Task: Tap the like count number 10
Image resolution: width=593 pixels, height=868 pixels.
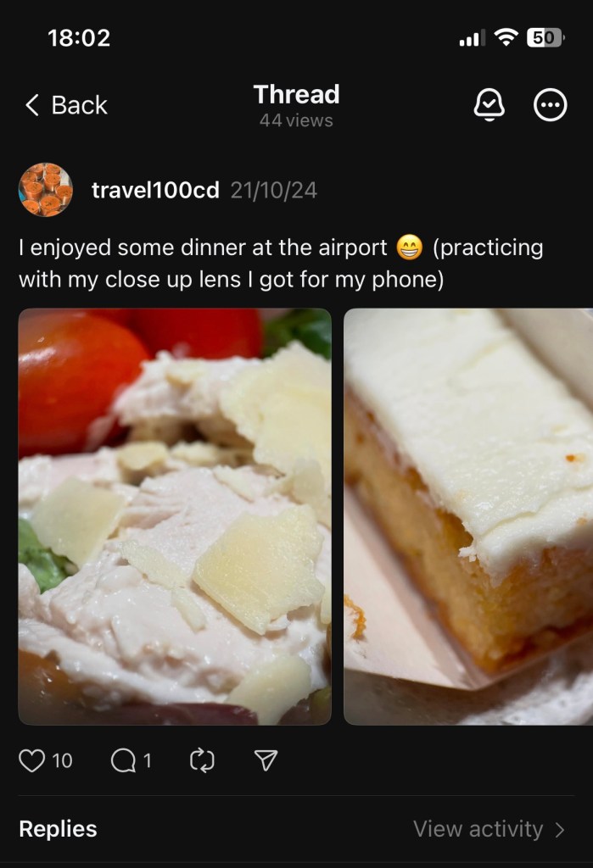Action: [62, 760]
